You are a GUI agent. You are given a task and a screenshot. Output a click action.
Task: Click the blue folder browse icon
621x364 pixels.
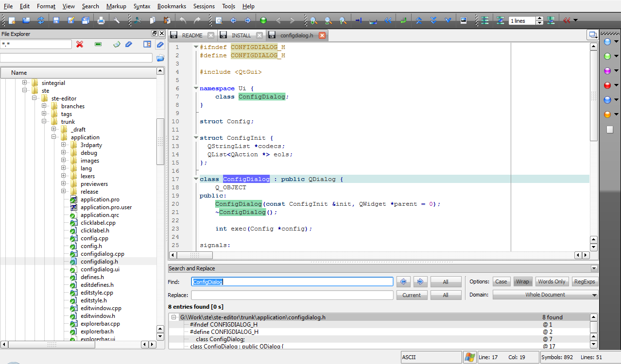point(160,58)
